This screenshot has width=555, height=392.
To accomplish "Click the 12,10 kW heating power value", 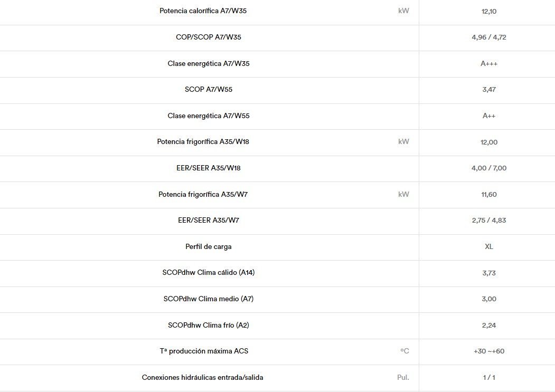I will click(489, 11).
